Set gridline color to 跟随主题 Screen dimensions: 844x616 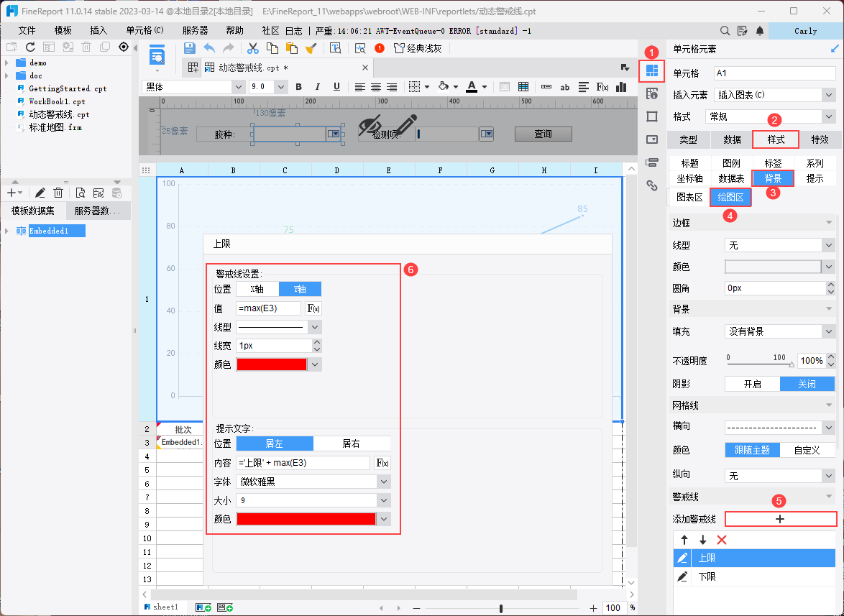click(x=753, y=450)
